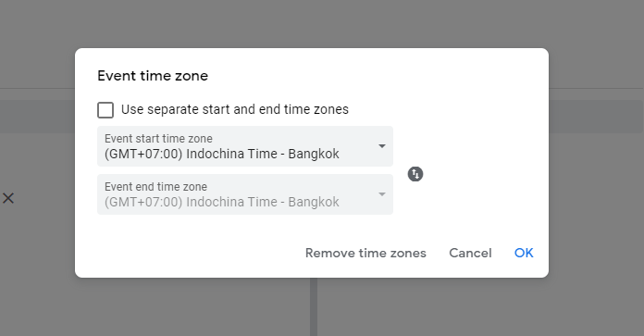644x336 pixels.
Task: Open the Event start time zone dropdown
Action: click(x=245, y=146)
